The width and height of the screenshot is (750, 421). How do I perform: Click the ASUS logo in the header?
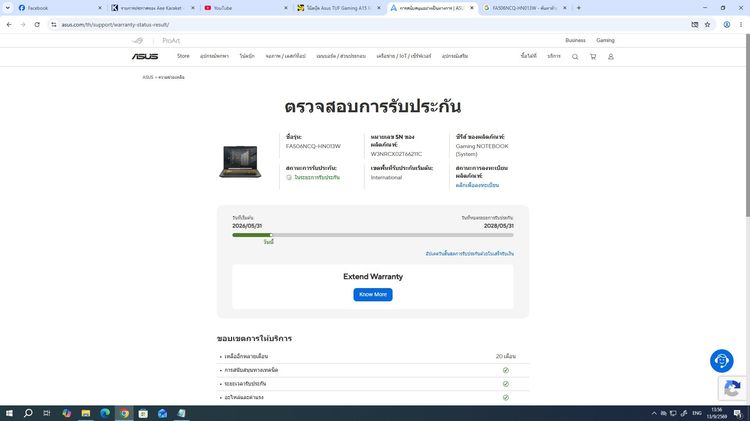coord(145,56)
